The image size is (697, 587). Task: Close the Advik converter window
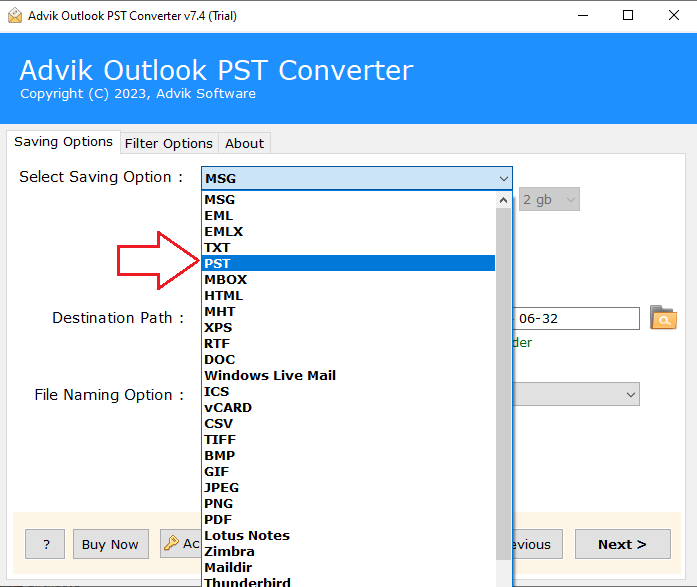(x=673, y=16)
